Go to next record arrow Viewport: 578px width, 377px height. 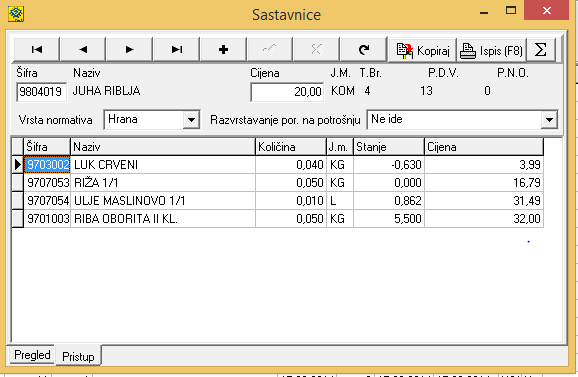[129, 49]
